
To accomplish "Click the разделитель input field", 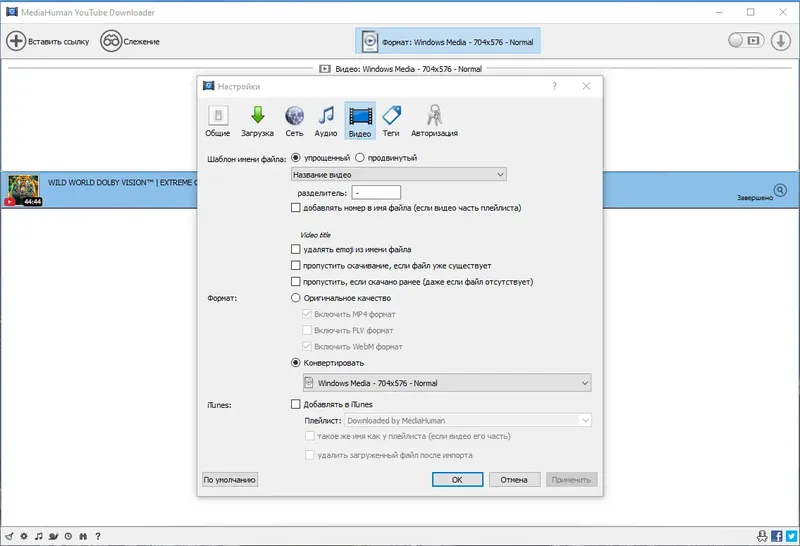I will pos(376,193).
